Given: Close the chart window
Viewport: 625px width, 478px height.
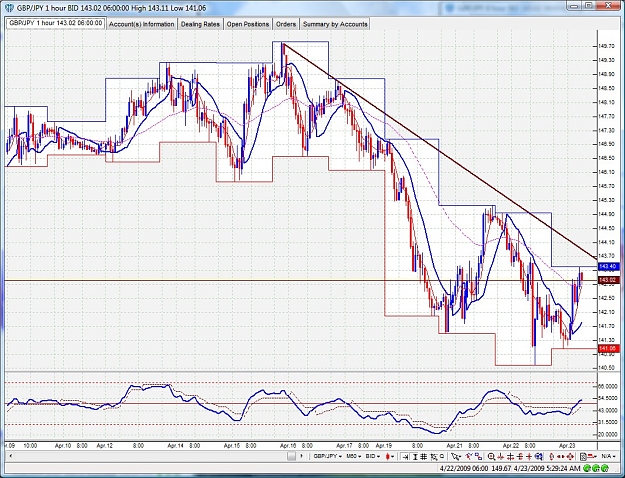Looking at the screenshot, I should coord(608,5).
